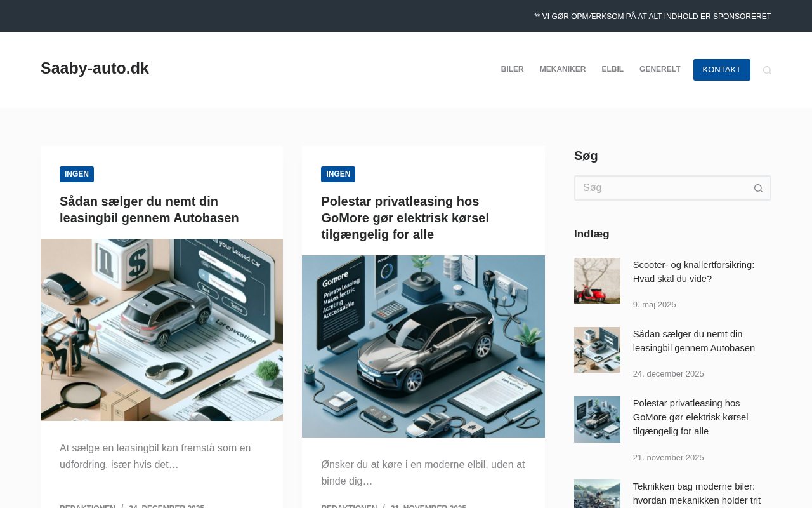Open Polestar privatleasing hos GoMore article title

click(x=405, y=218)
